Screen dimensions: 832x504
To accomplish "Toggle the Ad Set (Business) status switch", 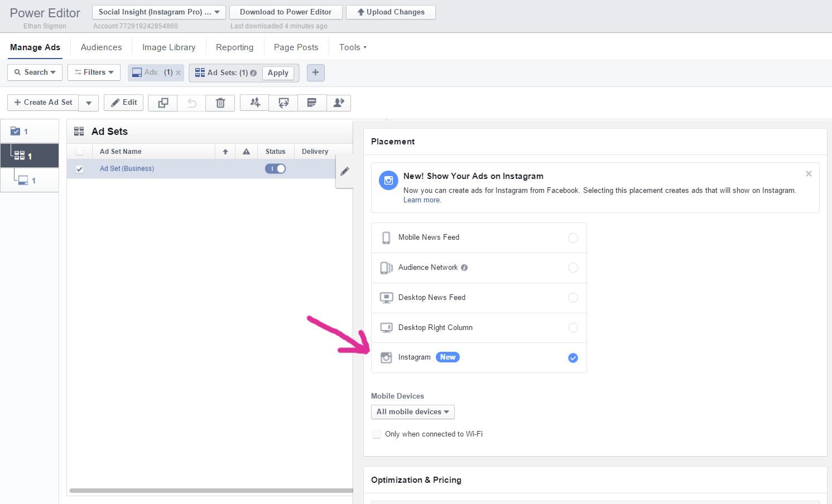I will 275,169.
